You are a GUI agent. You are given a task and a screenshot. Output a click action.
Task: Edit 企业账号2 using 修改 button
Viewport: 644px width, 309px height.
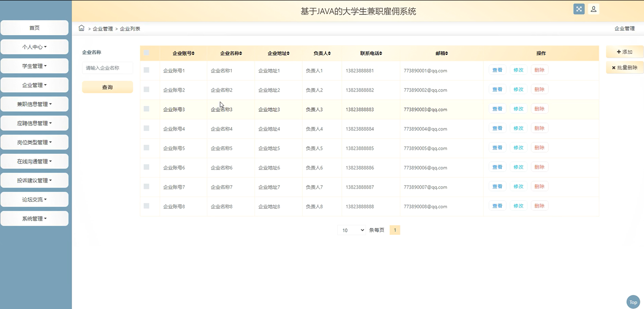(x=518, y=89)
